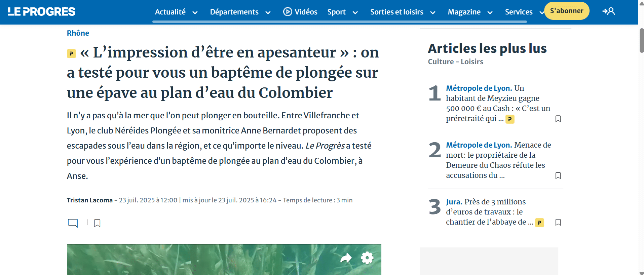
Task: Open the Rhône category link
Action: [x=78, y=33]
